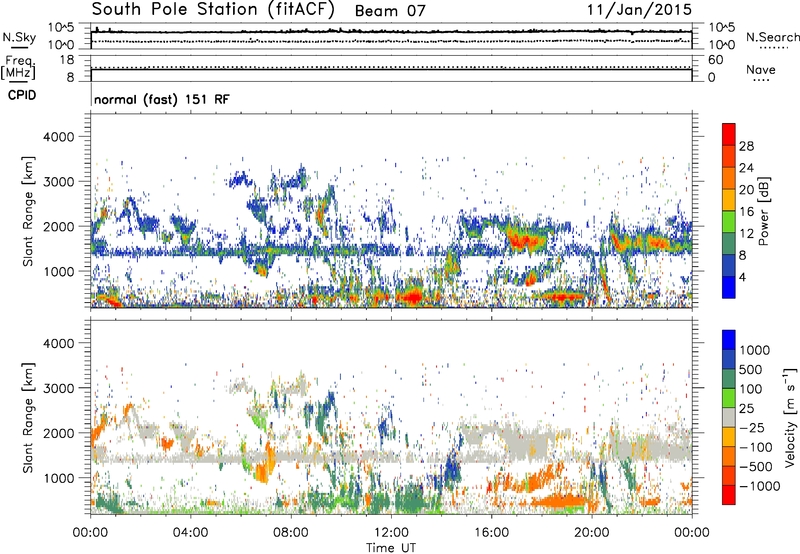Click the blue bottom of power colorbar
Screen dimensions: 800x554
(729, 287)
